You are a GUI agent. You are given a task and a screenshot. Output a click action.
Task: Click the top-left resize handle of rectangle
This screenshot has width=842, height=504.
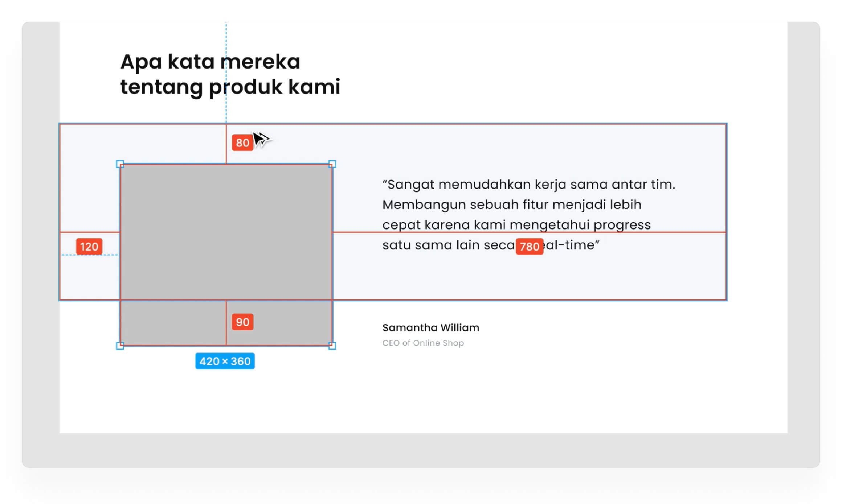point(120,164)
